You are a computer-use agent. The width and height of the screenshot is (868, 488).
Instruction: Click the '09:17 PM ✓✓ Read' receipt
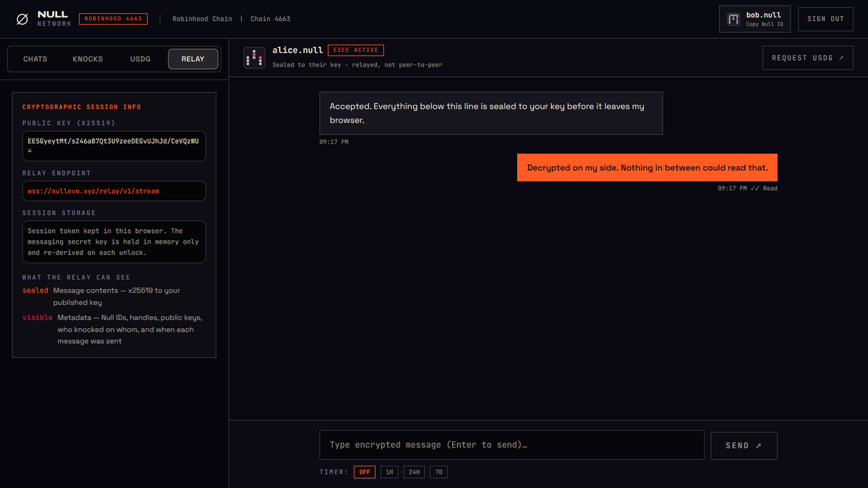click(747, 188)
